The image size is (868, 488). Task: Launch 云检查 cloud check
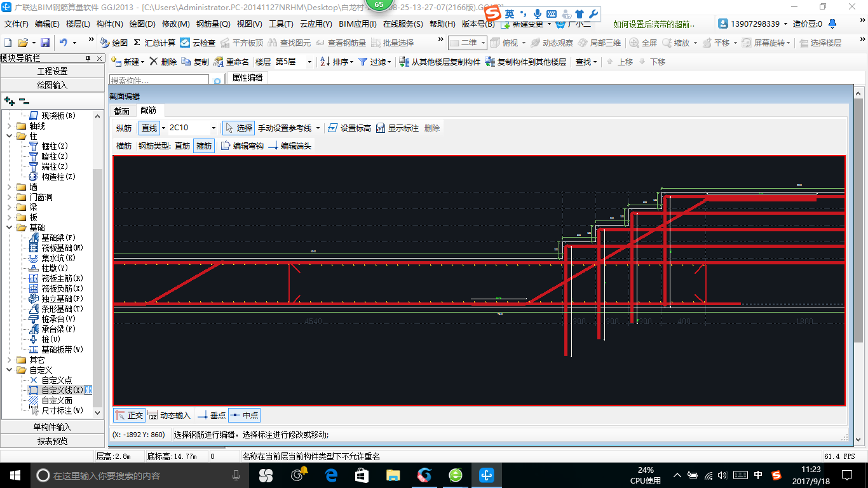tap(198, 43)
